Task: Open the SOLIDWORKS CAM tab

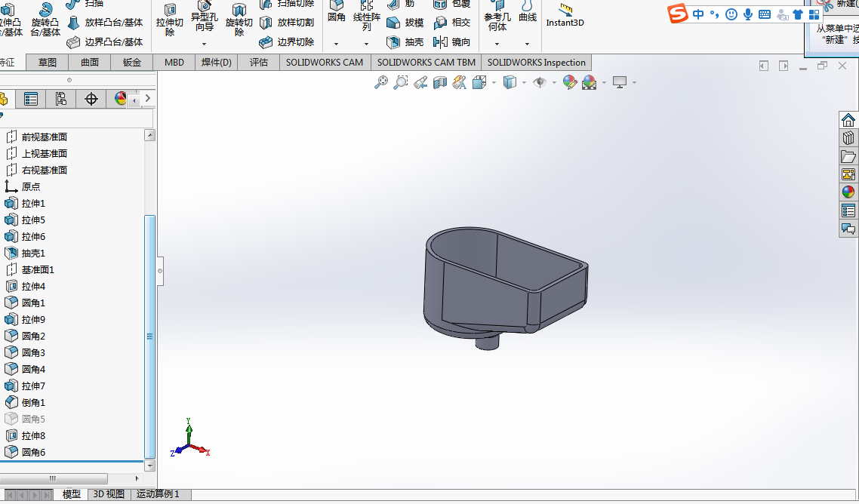Action: [325, 63]
